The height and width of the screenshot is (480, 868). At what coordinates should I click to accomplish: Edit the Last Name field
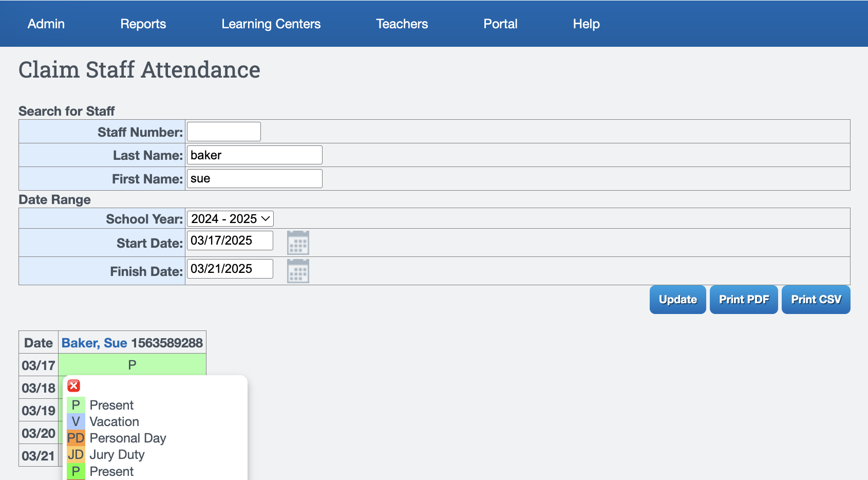(255, 155)
